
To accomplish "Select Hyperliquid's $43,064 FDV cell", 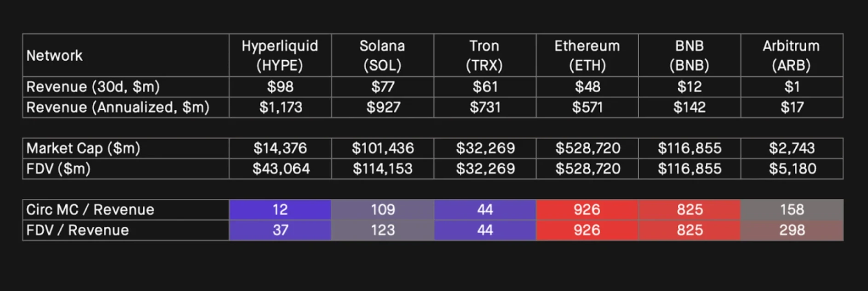I will point(281,169).
